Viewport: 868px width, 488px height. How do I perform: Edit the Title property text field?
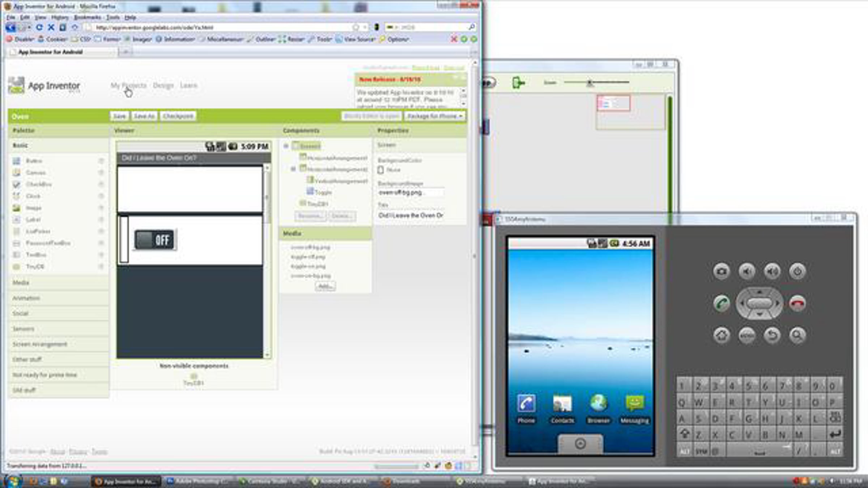point(411,215)
